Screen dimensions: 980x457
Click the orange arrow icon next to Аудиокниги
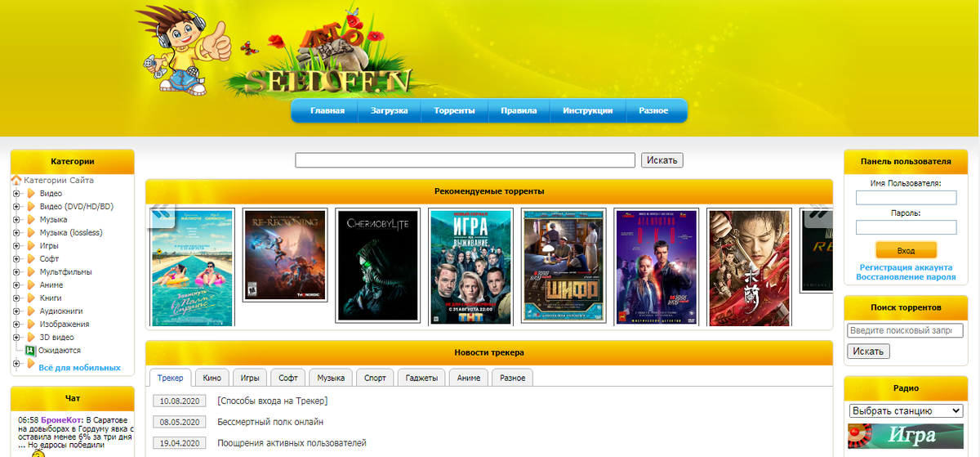(31, 311)
